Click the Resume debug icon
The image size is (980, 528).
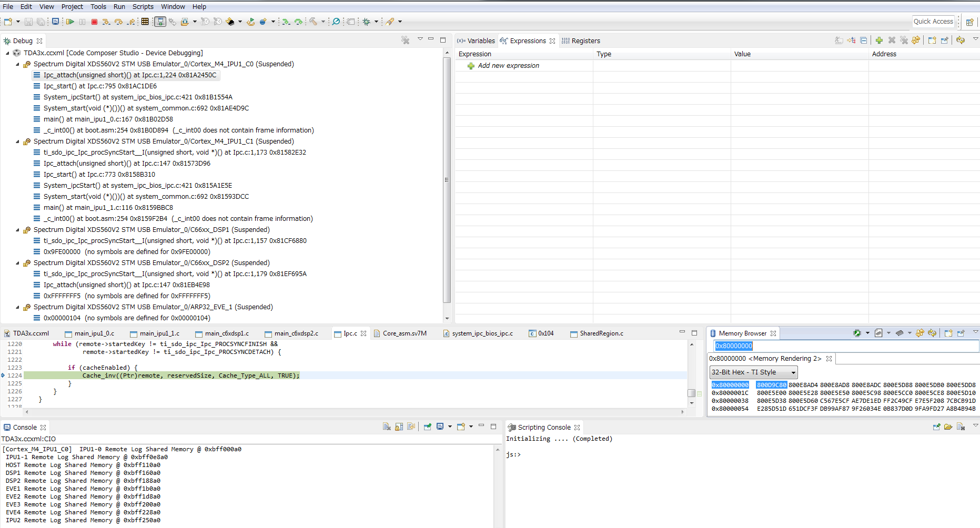70,22
